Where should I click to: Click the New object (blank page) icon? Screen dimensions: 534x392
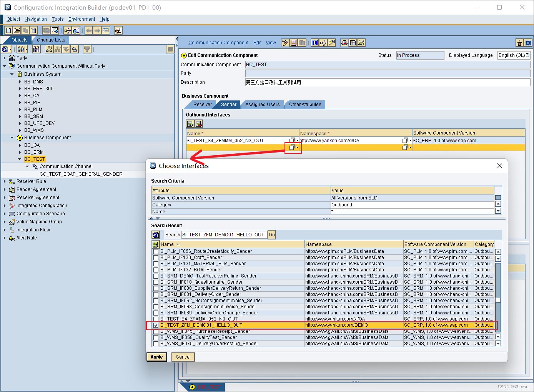point(8,30)
